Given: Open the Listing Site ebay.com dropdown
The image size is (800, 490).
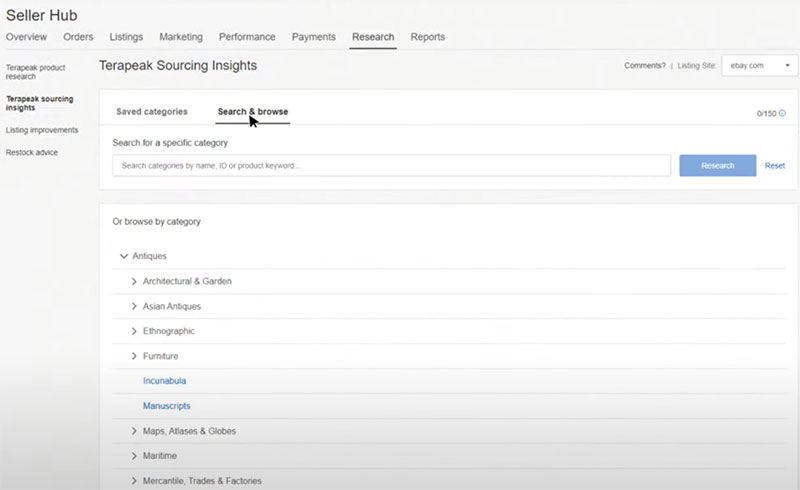Looking at the screenshot, I should click(x=759, y=65).
